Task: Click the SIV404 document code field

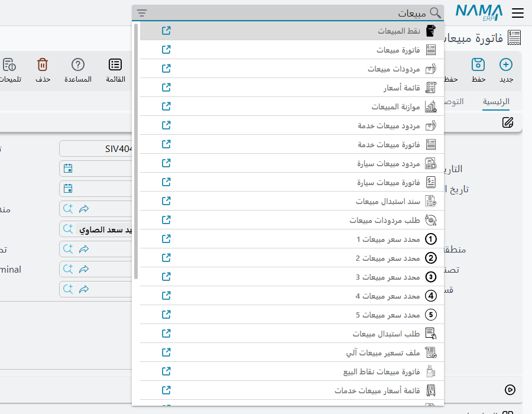Action: (96, 148)
